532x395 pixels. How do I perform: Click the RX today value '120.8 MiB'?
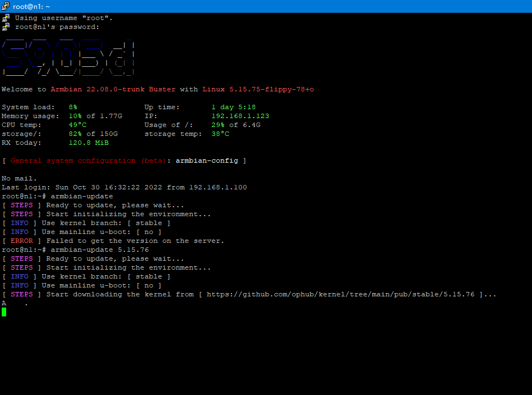point(89,143)
